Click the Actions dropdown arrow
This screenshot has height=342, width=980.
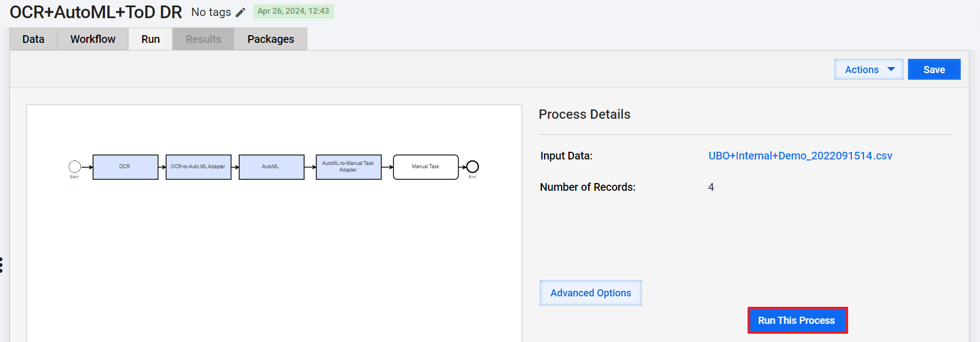click(x=891, y=69)
